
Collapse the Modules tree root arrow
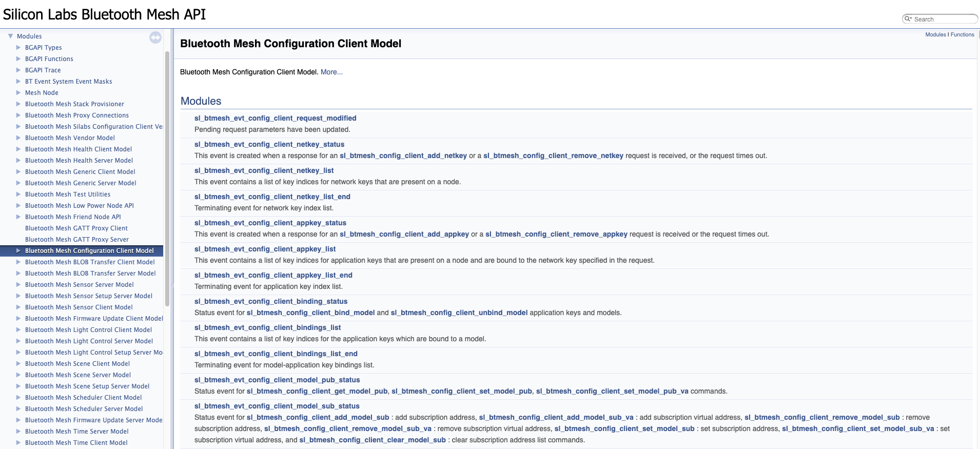(x=10, y=36)
